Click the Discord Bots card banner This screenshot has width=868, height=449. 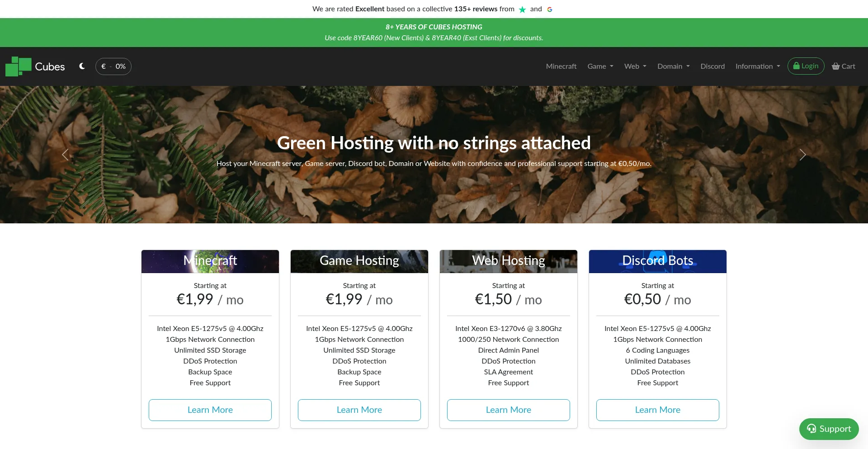[657, 261]
